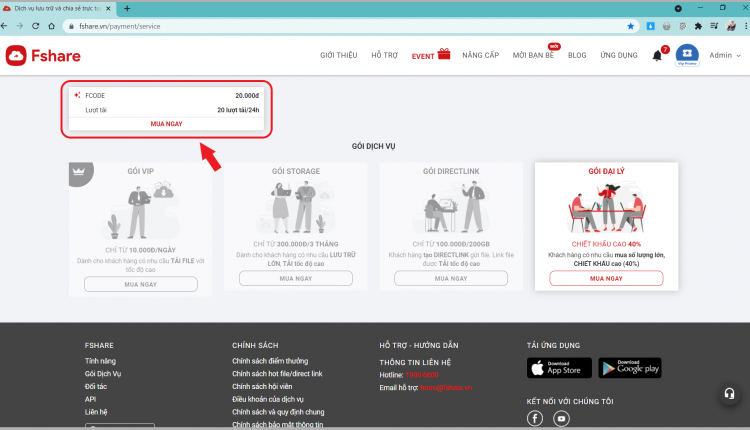Open the NÂNG CẤP menu
750x430 pixels.
tap(481, 55)
